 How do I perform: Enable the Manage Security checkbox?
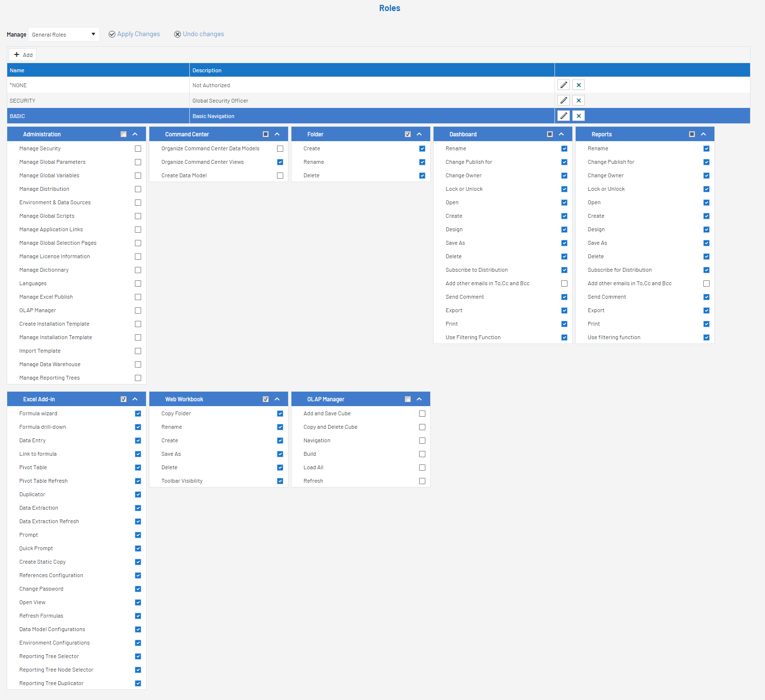coord(138,149)
